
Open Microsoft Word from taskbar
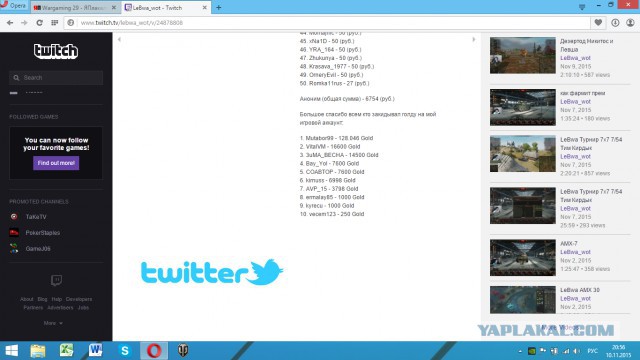coord(96,351)
